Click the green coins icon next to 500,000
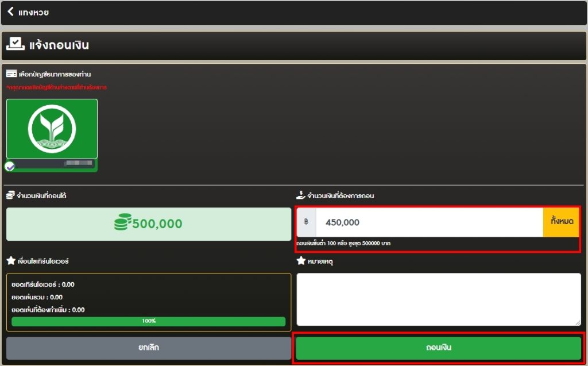This screenshot has height=366, width=588. pyautogui.click(x=123, y=222)
